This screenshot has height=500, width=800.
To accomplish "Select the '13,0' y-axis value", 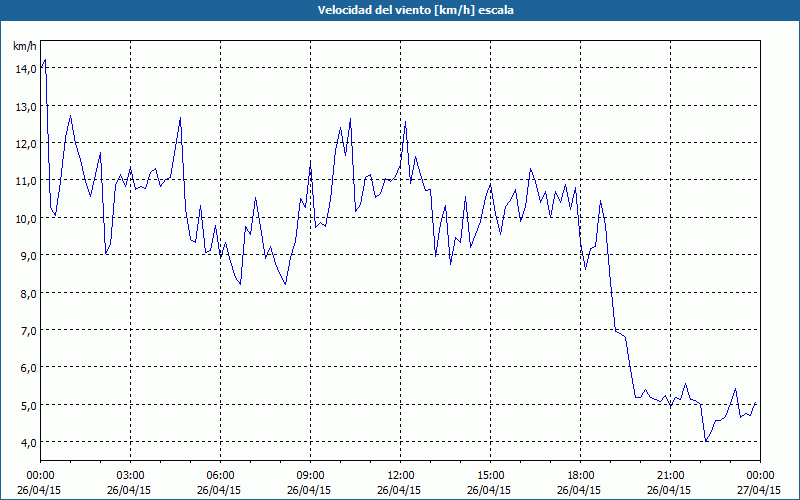I will click(26, 107).
